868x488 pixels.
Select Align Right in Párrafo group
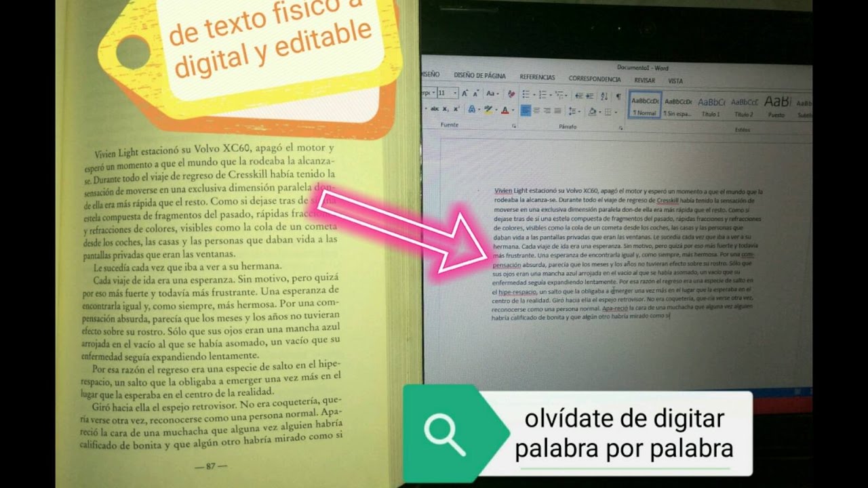click(x=547, y=110)
